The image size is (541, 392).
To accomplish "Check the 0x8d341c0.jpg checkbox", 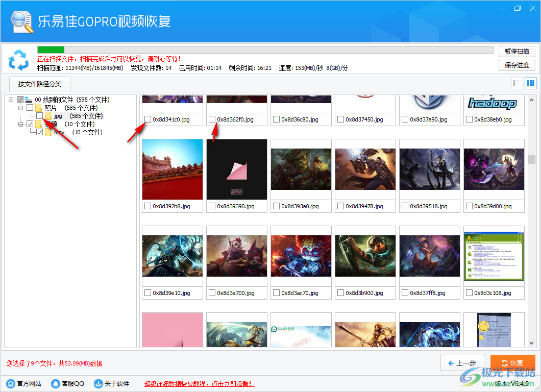I will (147, 119).
